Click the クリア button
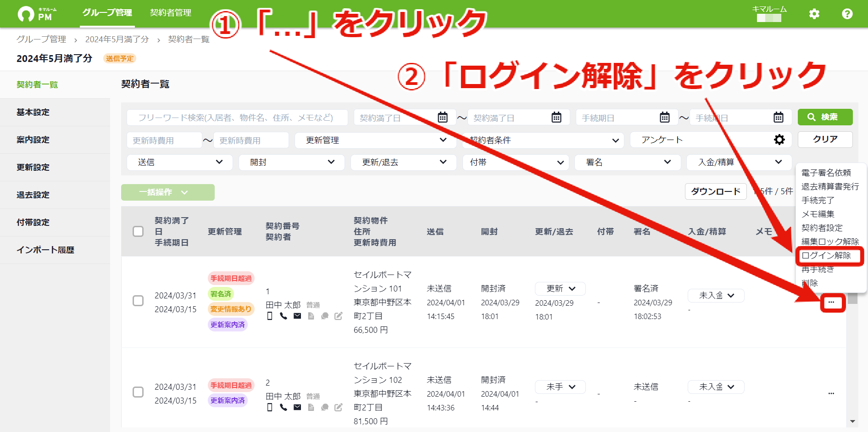868x432 pixels. click(x=825, y=139)
